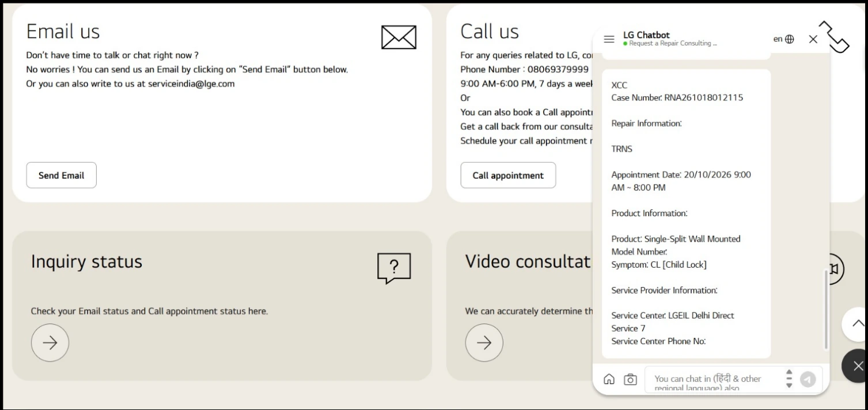Click the Call appointment button
This screenshot has height=410, width=868.
click(508, 175)
